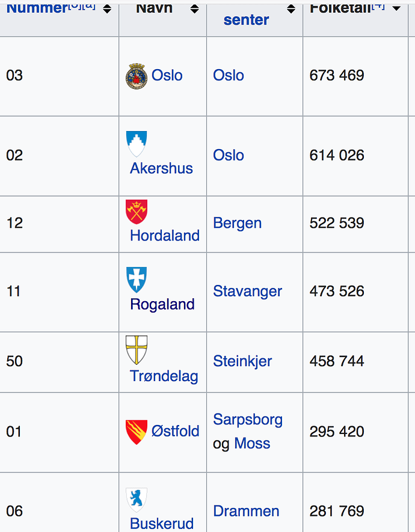Open the Buskerud blue bear shield
Image resolution: width=415 pixels, height=532 pixels.
137,500
